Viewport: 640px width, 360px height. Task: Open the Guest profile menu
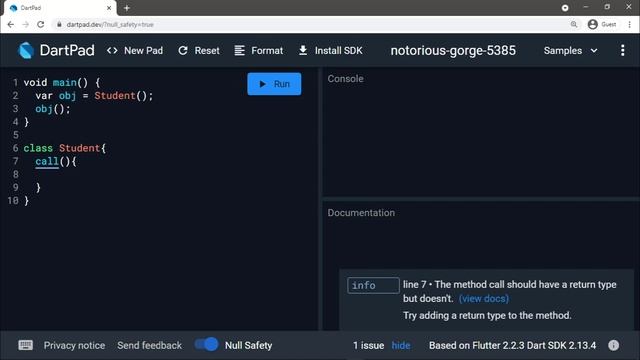pos(602,24)
